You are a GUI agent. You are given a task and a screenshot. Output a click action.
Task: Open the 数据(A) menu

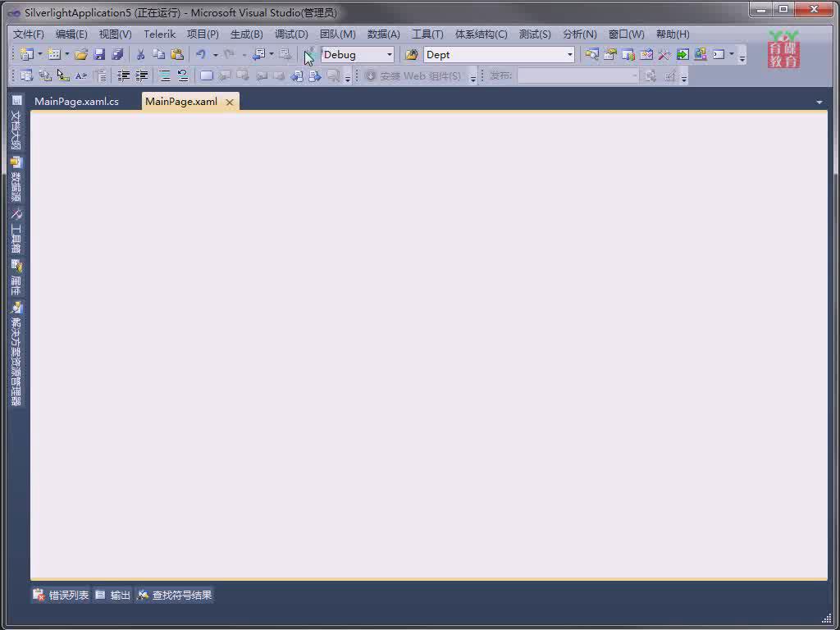[384, 34]
